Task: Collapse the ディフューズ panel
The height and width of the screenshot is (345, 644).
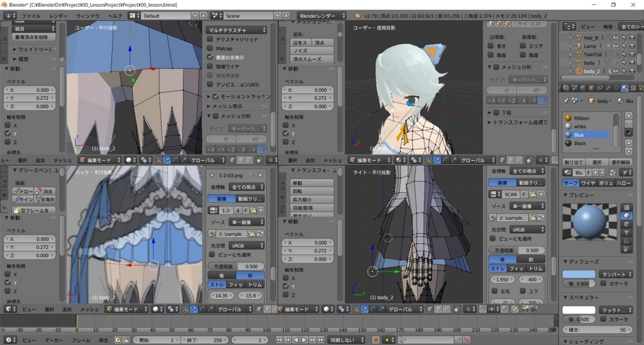Action: tap(581, 261)
